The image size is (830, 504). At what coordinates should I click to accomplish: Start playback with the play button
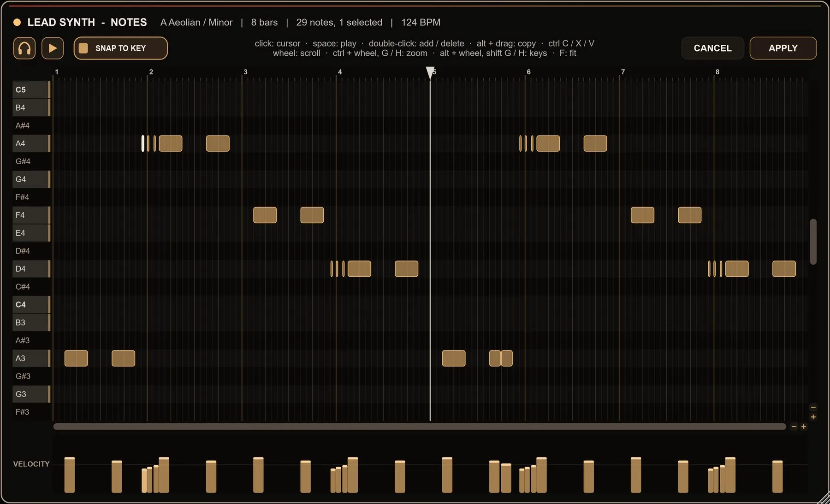tap(53, 48)
